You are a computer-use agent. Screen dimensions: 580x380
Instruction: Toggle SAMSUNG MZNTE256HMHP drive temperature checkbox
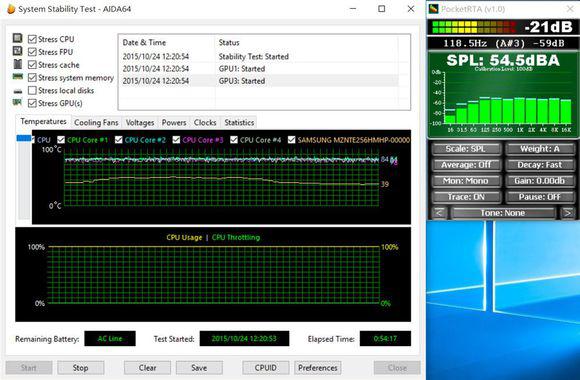(x=291, y=139)
